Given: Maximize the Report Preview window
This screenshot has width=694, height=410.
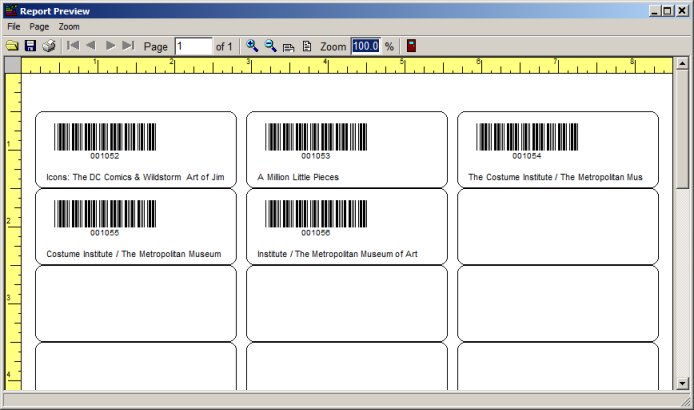Looking at the screenshot, I should pos(668,11).
